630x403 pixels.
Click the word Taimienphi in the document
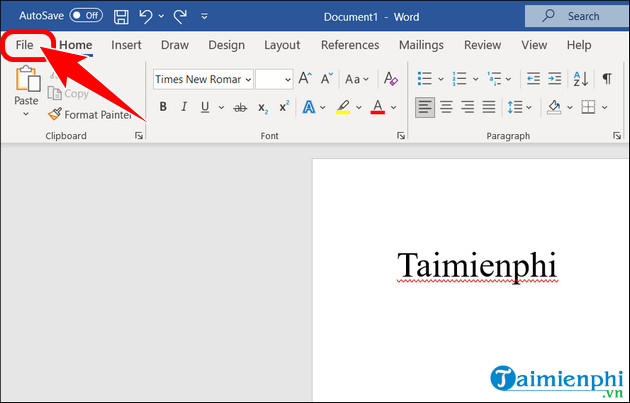(477, 266)
